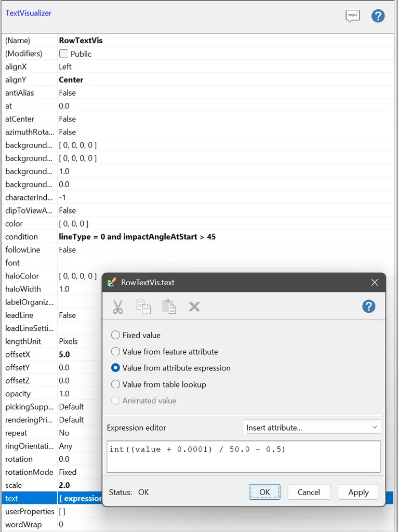Image resolution: width=398 pixels, height=532 pixels.
Task: Select the labelOrganiz... property row
Action: point(52,302)
